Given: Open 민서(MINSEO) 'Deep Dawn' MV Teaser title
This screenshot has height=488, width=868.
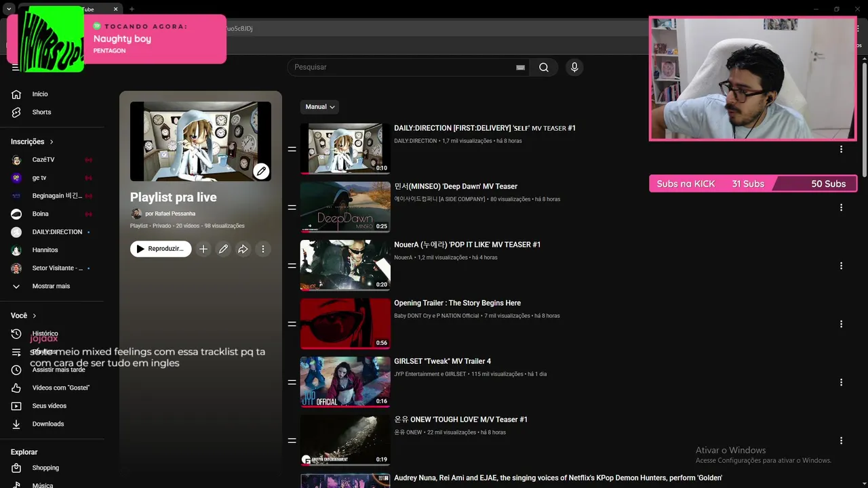Looking at the screenshot, I should [456, 186].
